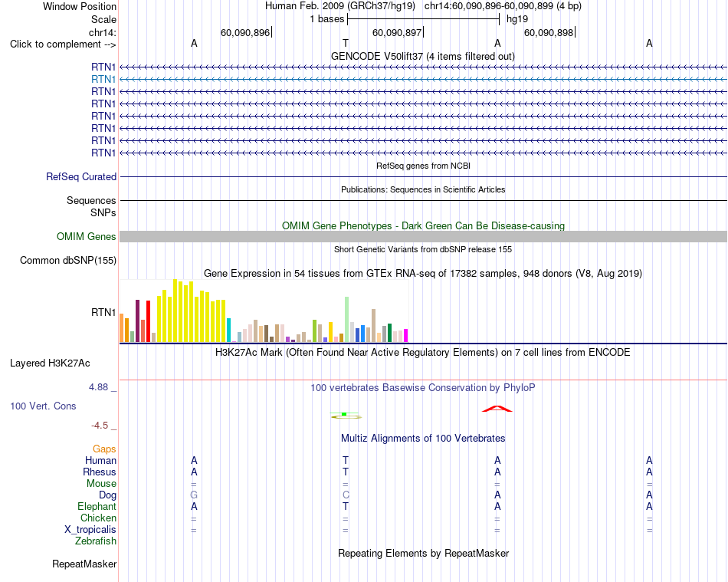This screenshot has width=728, height=582.
Task: Open 'Publications: Sequences in Scientific Articles' title
Action: (x=423, y=189)
